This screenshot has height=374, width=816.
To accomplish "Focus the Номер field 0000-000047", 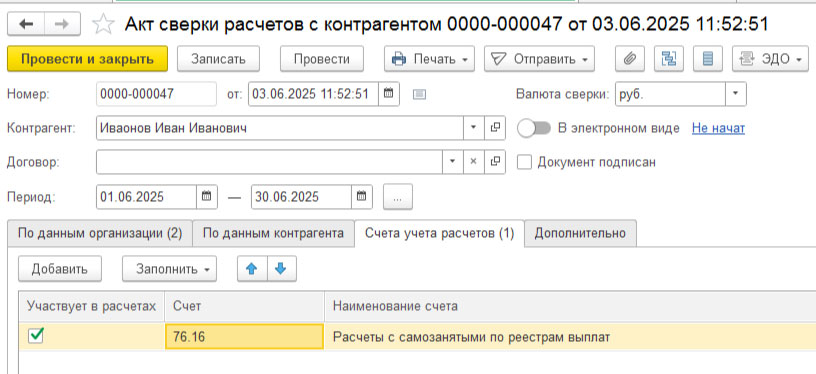I will [x=156, y=94].
